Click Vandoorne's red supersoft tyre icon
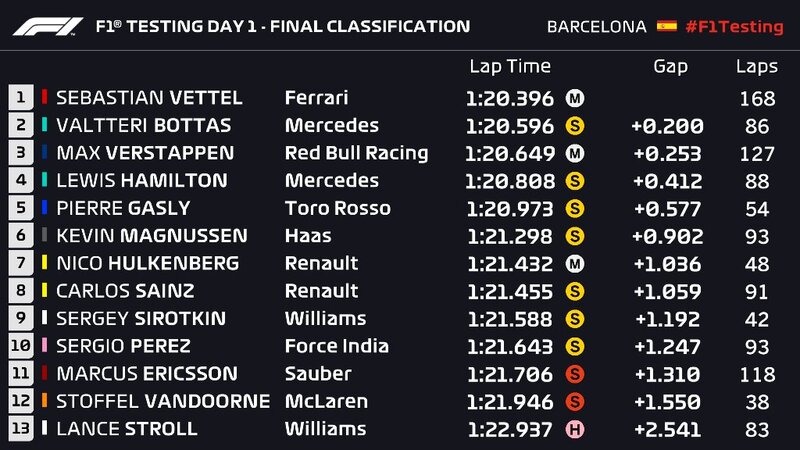This screenshot has height=450, width=800. click(x=575, y=401)
